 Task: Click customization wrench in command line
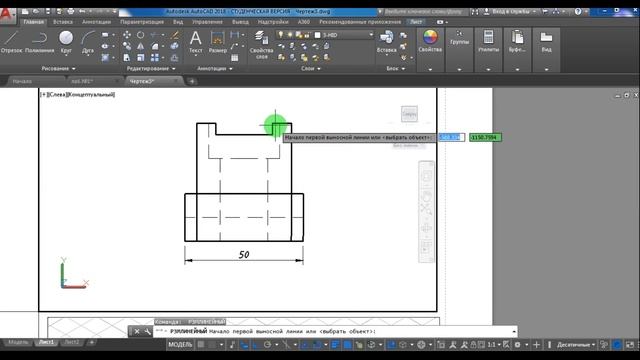(147, 331)
